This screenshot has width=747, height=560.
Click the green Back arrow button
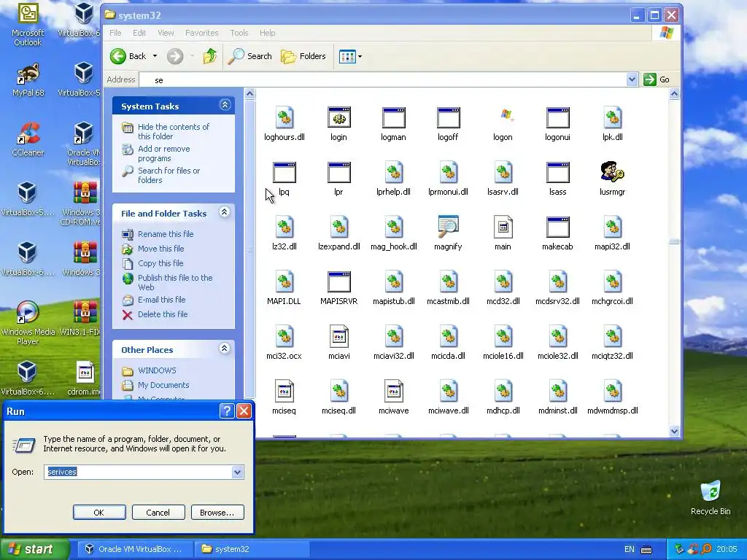(x=118, y=56)
